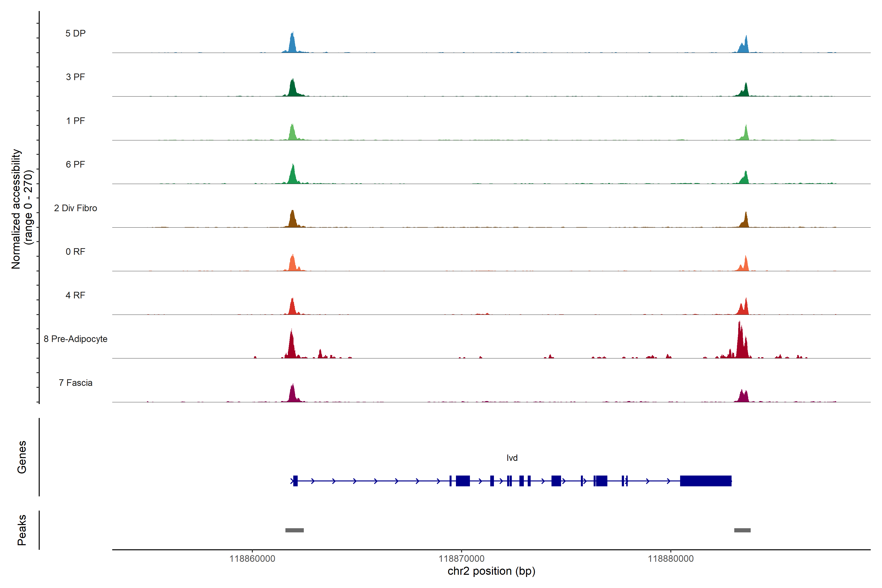Click the 3 PF track label

(x=75, y=77)
